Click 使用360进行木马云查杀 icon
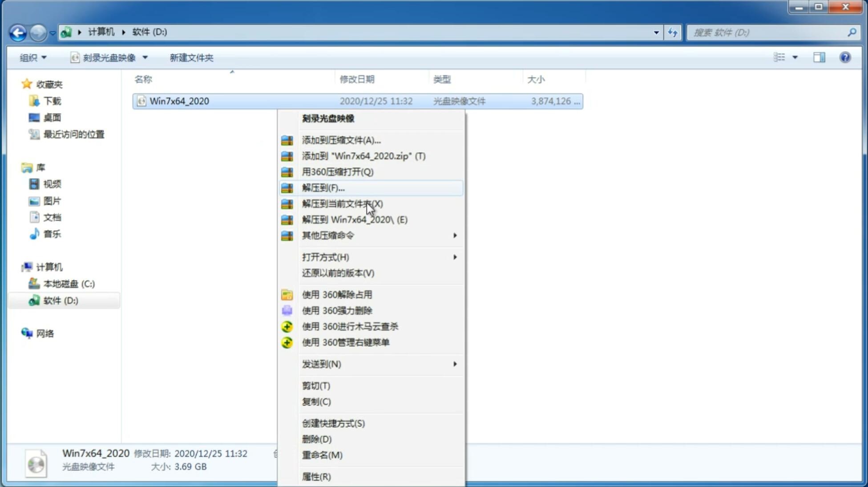868x487 pixels. click(287, 326)
